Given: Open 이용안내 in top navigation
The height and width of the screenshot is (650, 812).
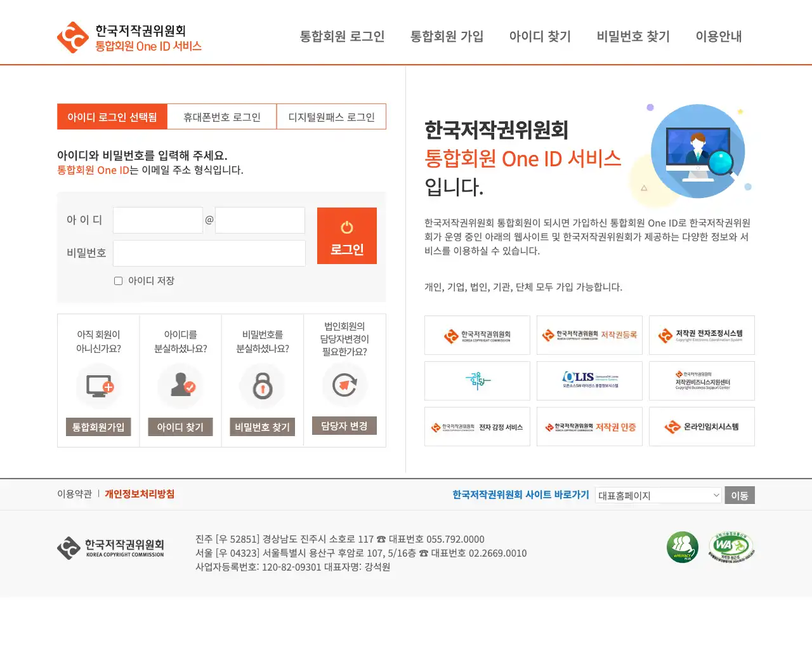Looking at the screenshot, I should (x=719, y=36).
